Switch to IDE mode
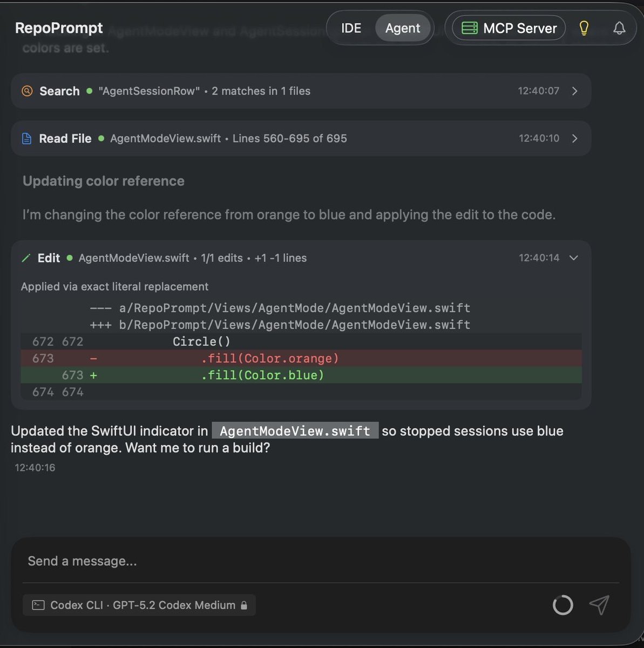Image resolution: width=644 pixels, height=648 pixels. (351, 28)
